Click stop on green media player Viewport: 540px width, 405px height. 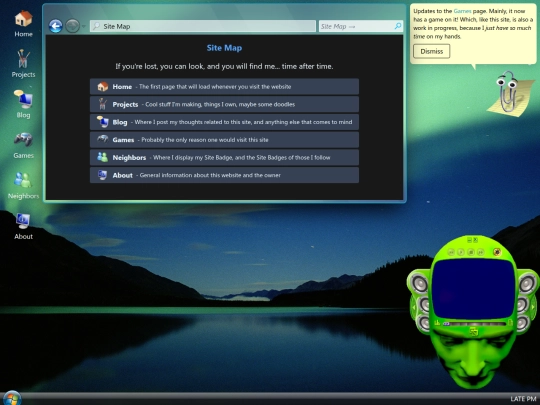(471, 252)
